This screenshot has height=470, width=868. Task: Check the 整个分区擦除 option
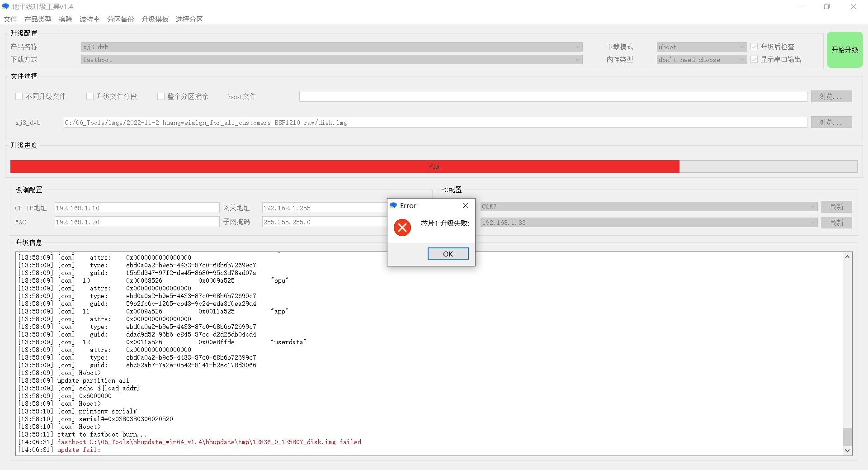pyautogui.click(x=160, y=96)
